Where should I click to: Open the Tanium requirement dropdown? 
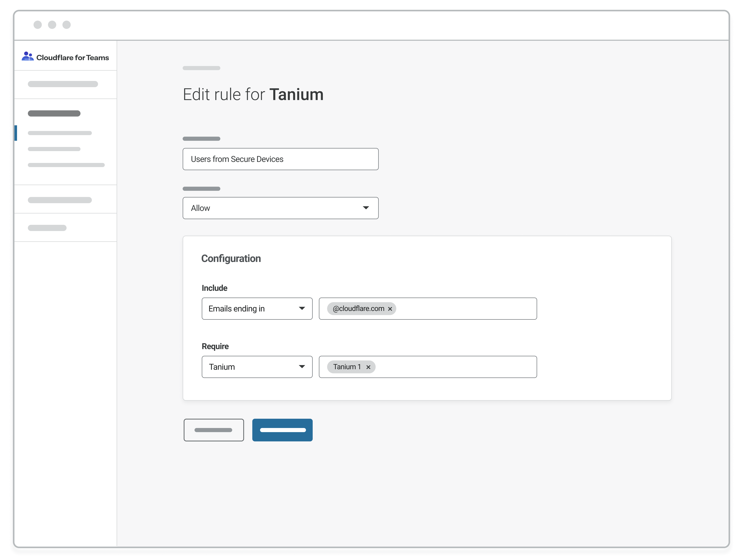pos(257,367)
